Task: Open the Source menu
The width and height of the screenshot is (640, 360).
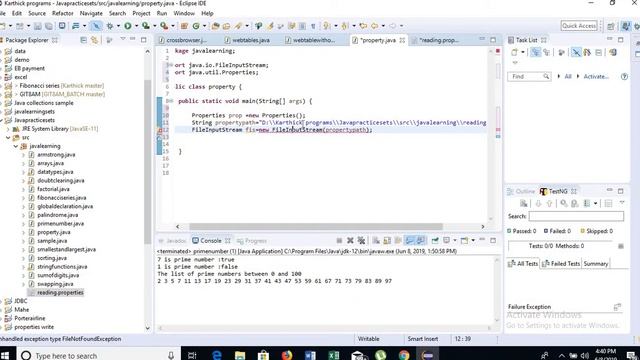Action: point(37,13)
